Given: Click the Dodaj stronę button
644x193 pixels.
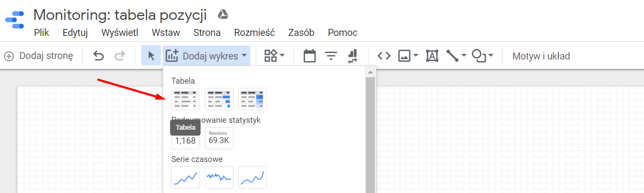Looking at the screenshot, I should tap(39, 56).
